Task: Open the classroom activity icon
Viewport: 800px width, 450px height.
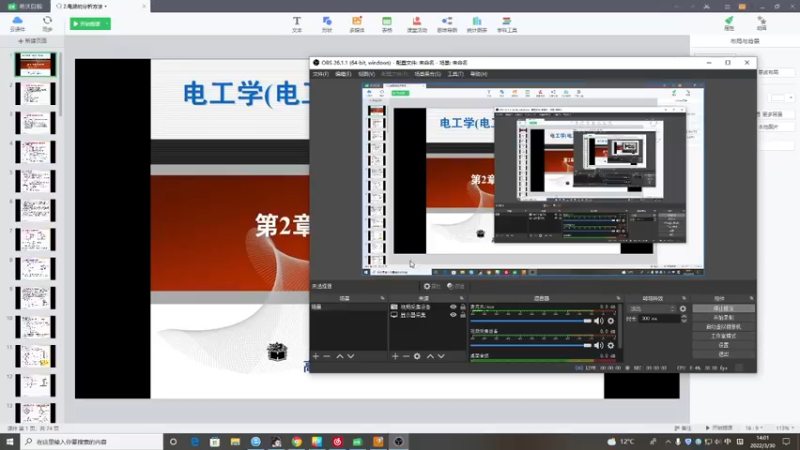Action: [x=417, y=24]
